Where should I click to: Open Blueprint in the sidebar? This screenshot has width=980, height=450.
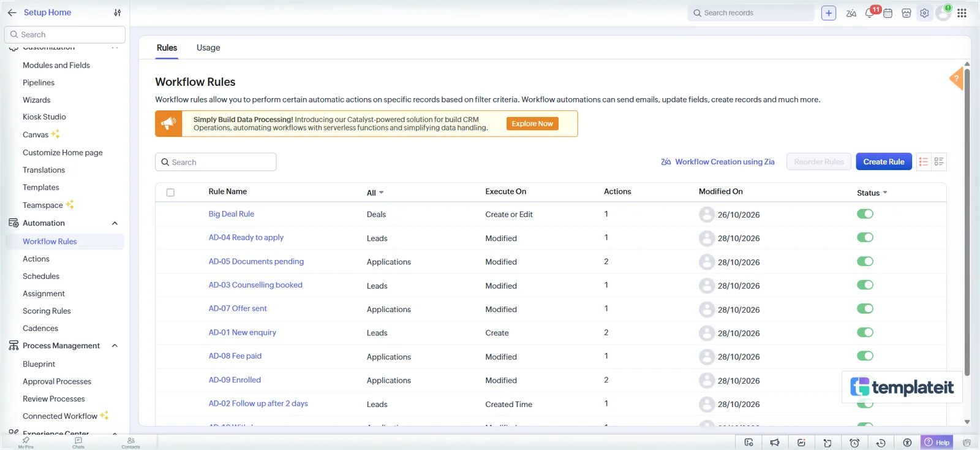pos(39,364)
